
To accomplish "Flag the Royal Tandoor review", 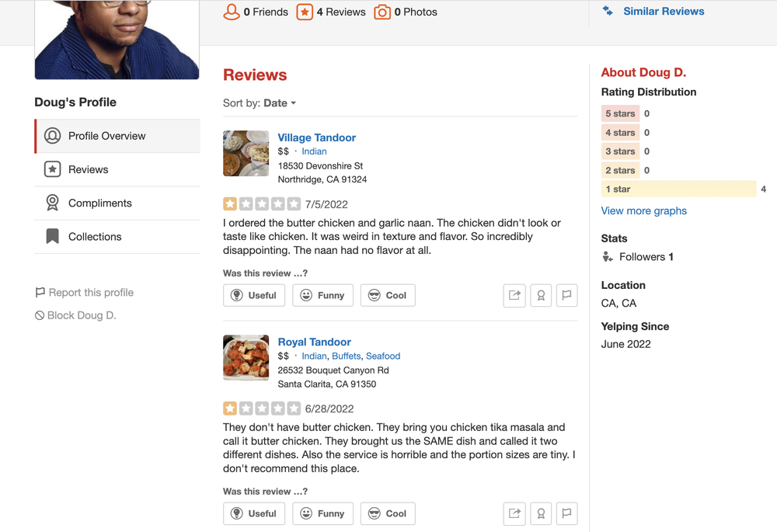I will pos(567,513).
